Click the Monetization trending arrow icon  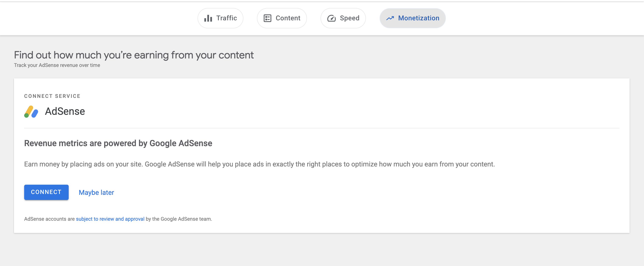pos(390,18)
